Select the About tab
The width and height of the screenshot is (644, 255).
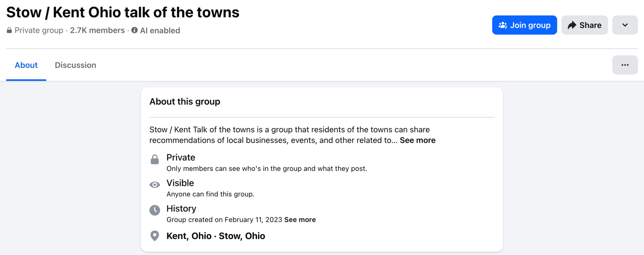point(26,65)
